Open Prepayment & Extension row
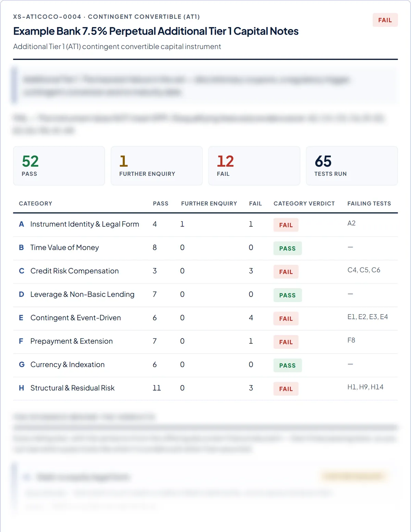 pyautogui.click(x=206, y=342)
